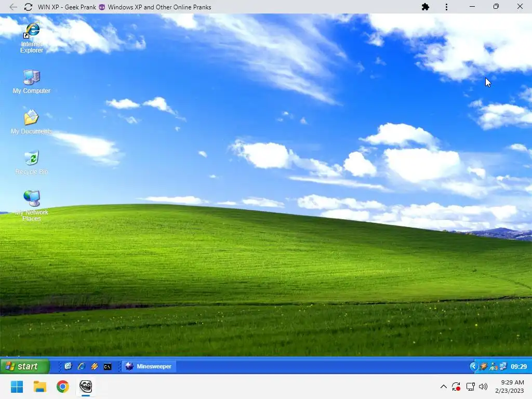
Task: Open the Windows 11 Start button
Action: click(x=17, y=387)
